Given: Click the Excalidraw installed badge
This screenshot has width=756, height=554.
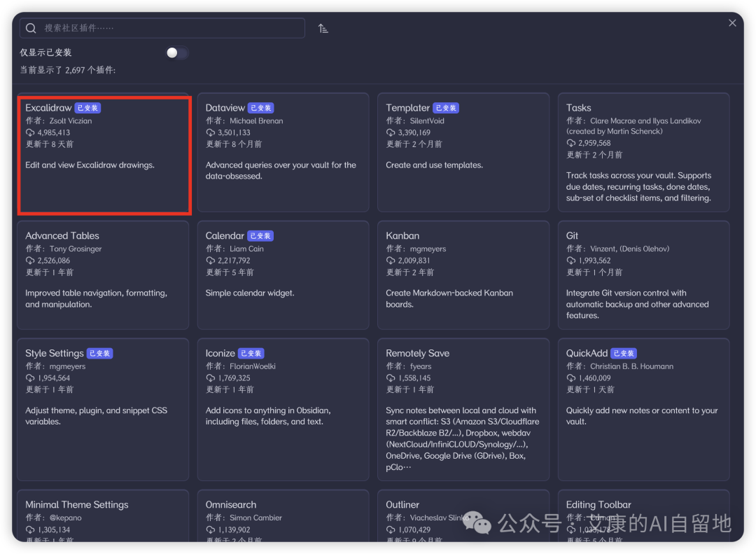Looking at the screenshot, I should click(87, 108).
